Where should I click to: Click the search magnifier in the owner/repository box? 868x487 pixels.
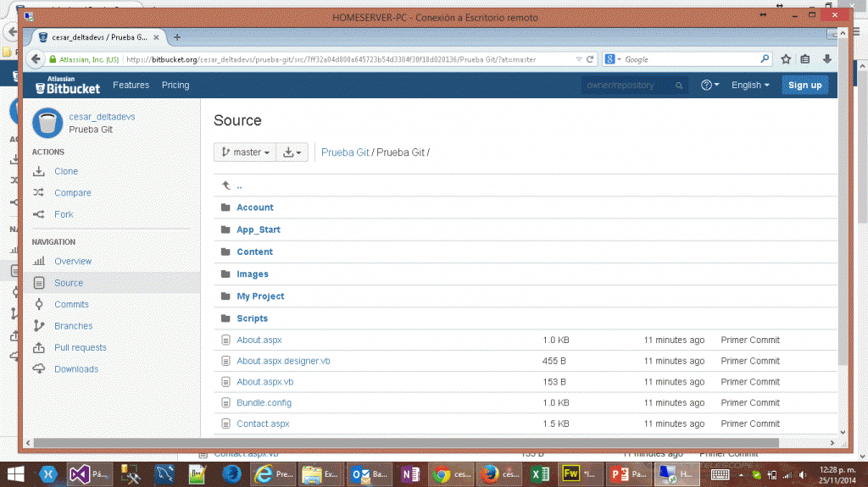click(x=679, y=86)
